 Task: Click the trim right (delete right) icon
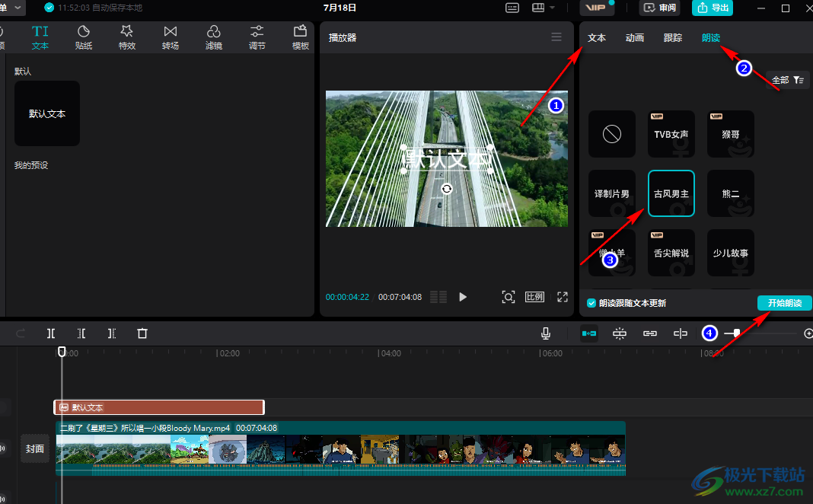click(111, 333)
